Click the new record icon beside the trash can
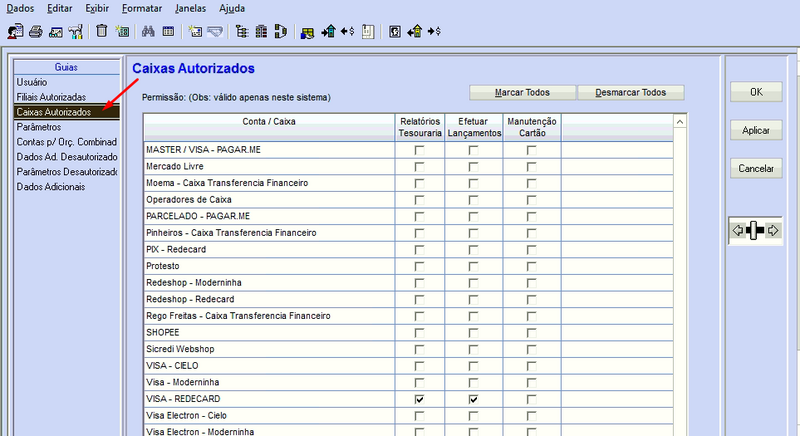The height and width of the screenshot is (436, 800). click(x=122, y=32)
